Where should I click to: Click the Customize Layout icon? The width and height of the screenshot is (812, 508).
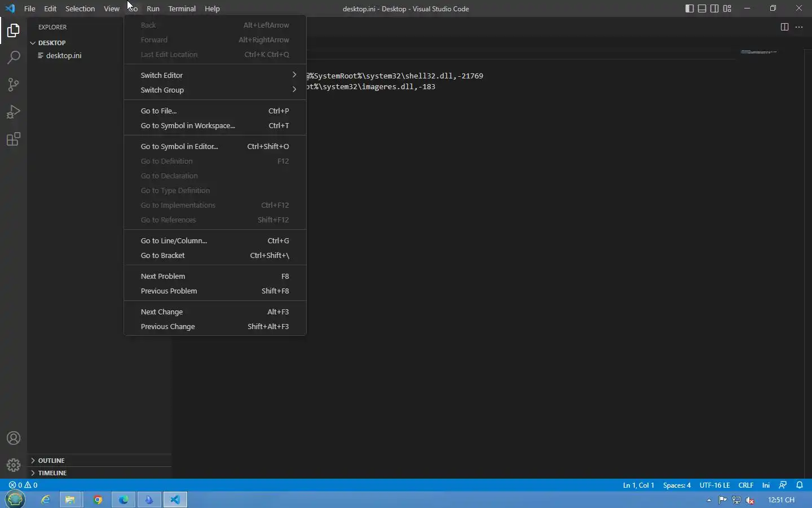[727, 8]
